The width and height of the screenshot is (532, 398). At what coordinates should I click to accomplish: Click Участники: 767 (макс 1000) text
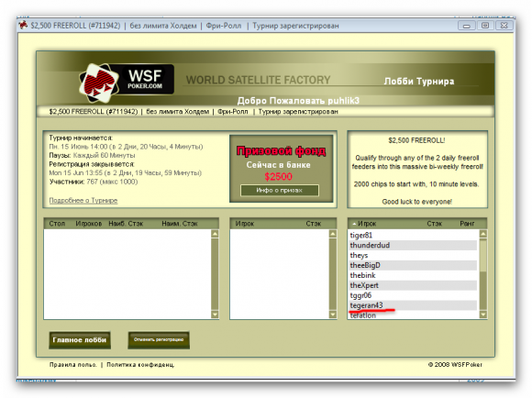tap(94, 182)
